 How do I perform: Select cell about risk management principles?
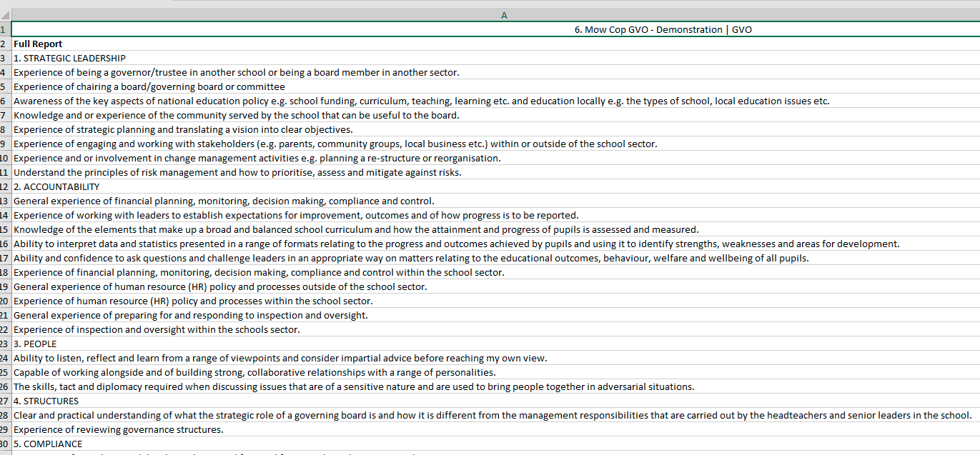[x=495, y=172]
